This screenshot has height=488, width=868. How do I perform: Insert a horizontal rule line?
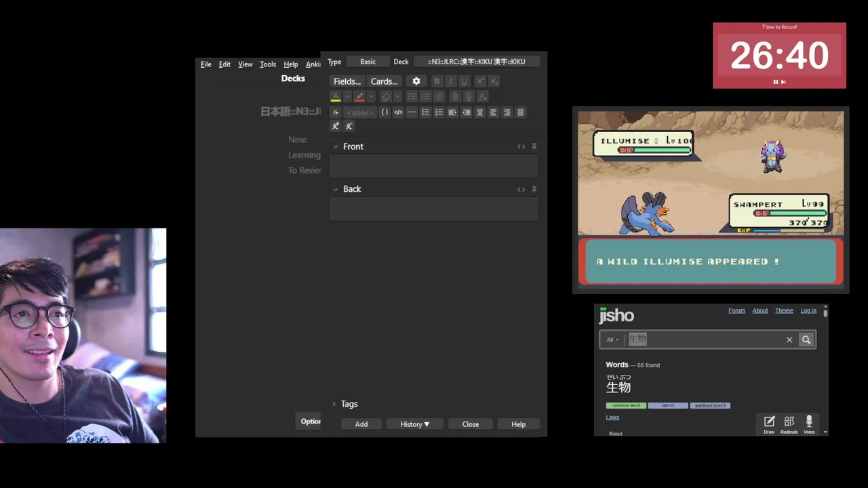[x=412, y=113]
